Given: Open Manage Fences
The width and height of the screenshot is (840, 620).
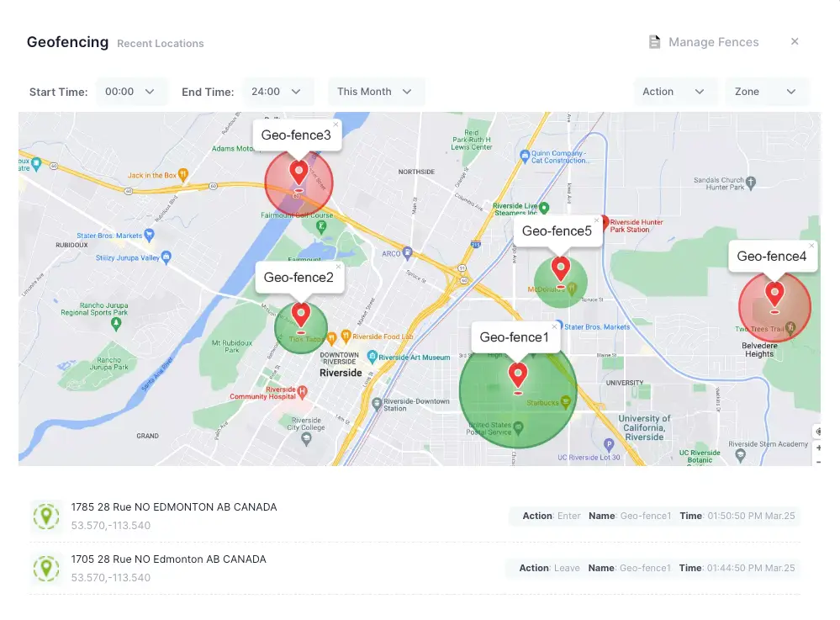Looking at the screenshot, I should pos(713,41).
